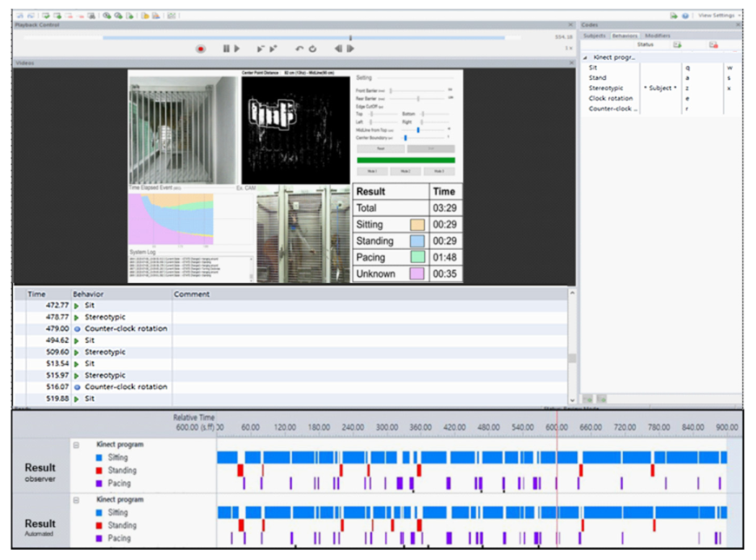Viewport: 756px width, 560px height.
Task: Collapse Kinect program group in observer result
Action: [76, 445]
